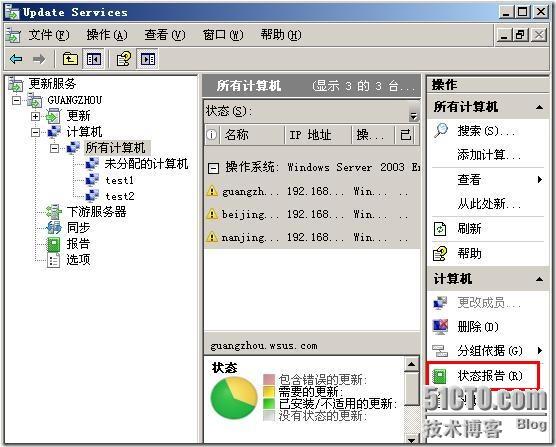Screen dimensions: 556x447
Task: Collapse the 操作系统 Windows Server 2003 group
Action: pos(213,168)
